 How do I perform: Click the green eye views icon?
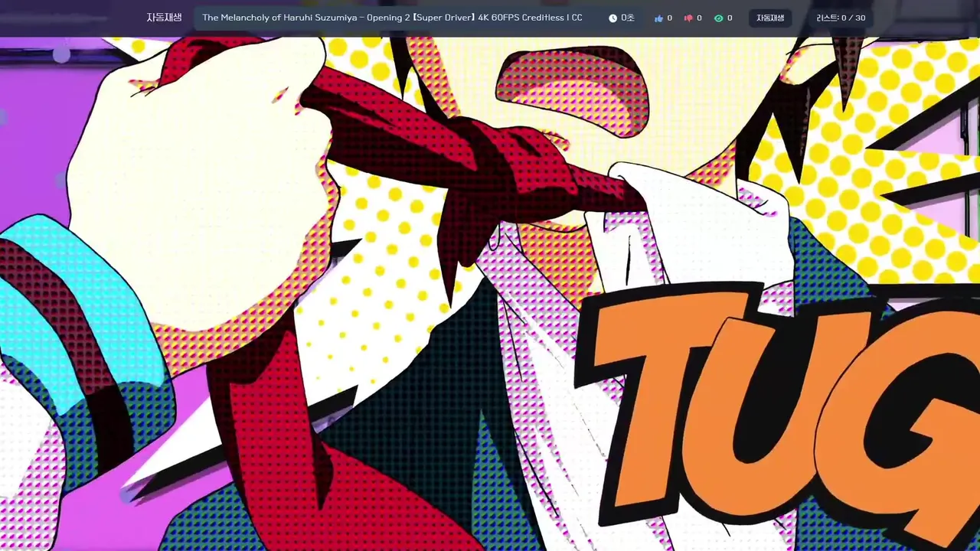[718, 18]
